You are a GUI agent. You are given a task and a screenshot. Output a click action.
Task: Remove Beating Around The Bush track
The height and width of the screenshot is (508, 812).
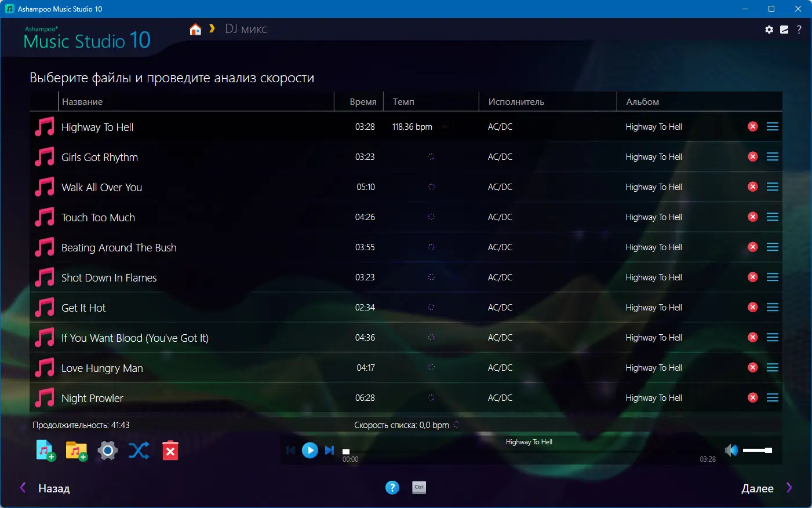[753, 247]
